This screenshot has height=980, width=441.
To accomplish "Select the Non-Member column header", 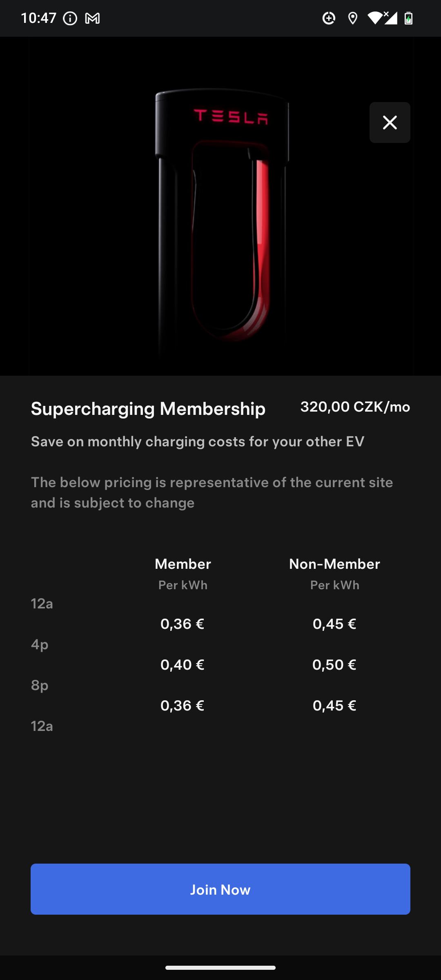I will (x=334, y=564).
